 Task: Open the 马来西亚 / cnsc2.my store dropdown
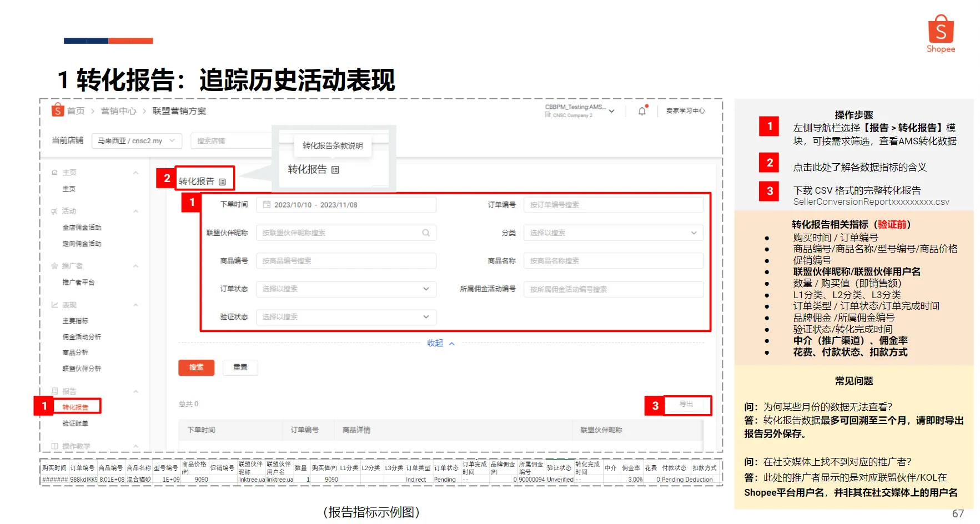click(137, 140)
